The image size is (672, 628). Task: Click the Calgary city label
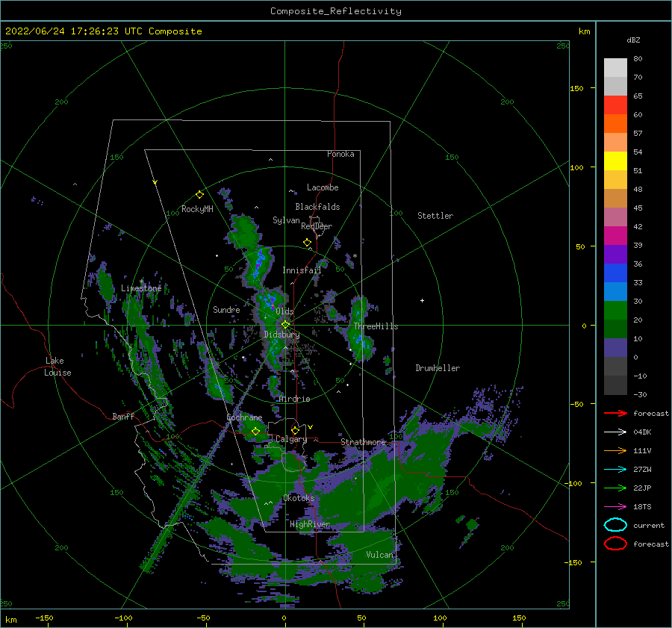pyautogui.click(x=291, y=439)
